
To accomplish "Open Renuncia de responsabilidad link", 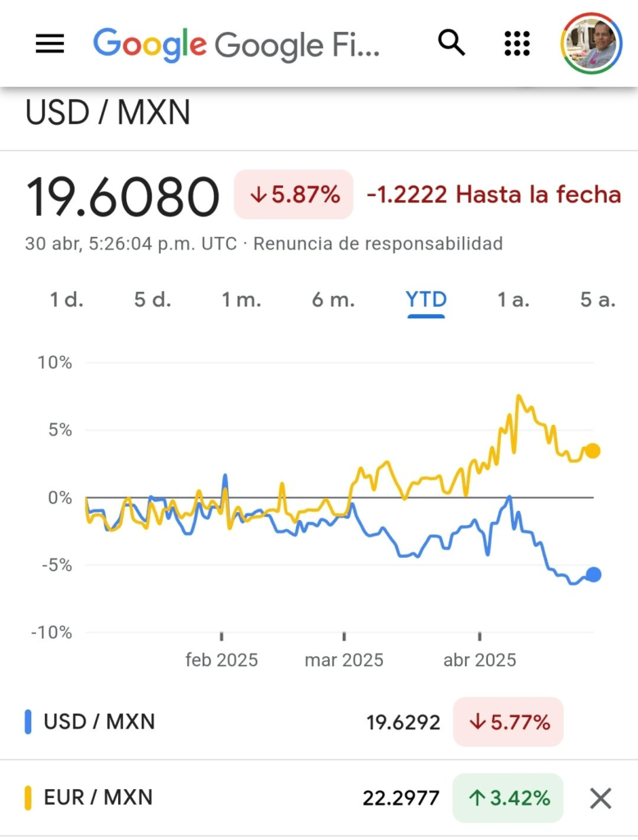I will click(377, 244).
